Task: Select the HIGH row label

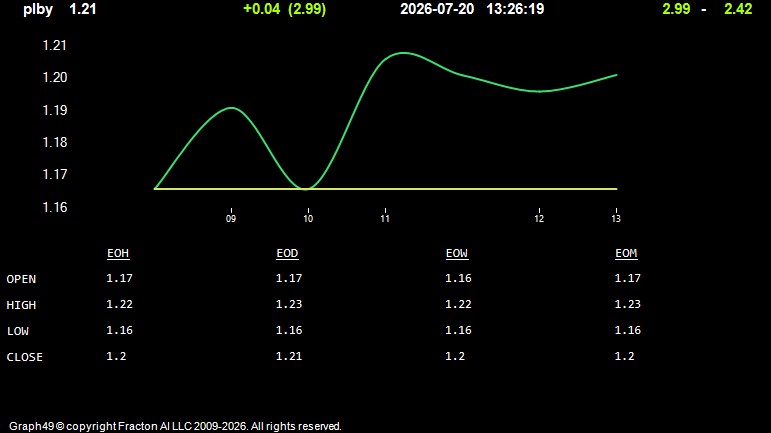Action: pos(21,305)
